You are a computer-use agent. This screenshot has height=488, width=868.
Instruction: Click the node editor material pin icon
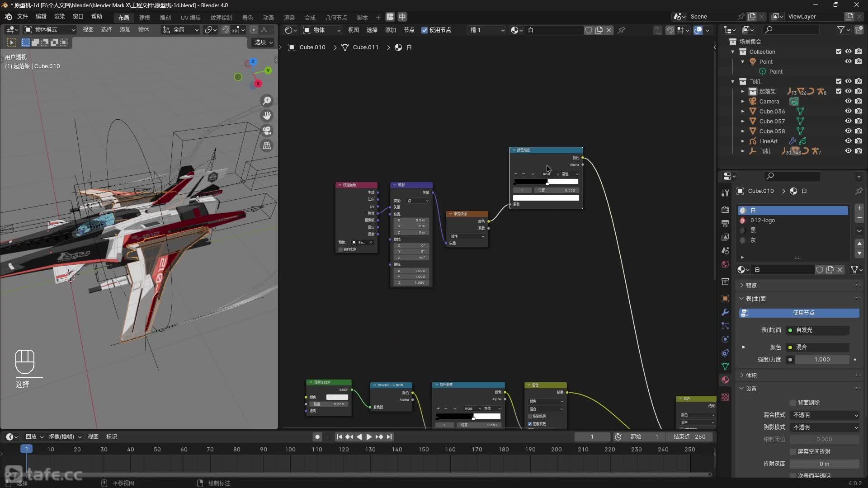pyautogui.click(x=622, y=30)
